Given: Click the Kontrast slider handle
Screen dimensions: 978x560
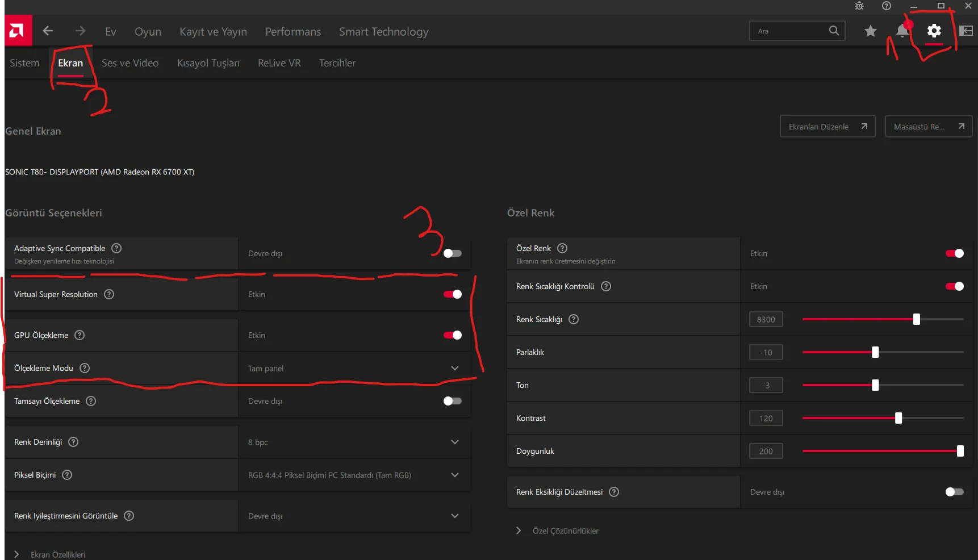Looking at the screenshot, I should click(898, 418).
